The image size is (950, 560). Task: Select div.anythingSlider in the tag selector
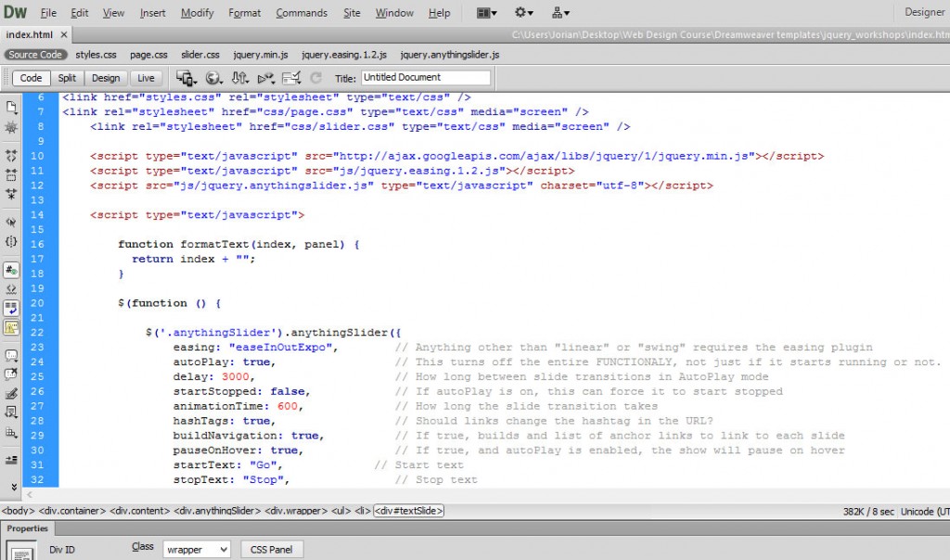tap(218, 510)
